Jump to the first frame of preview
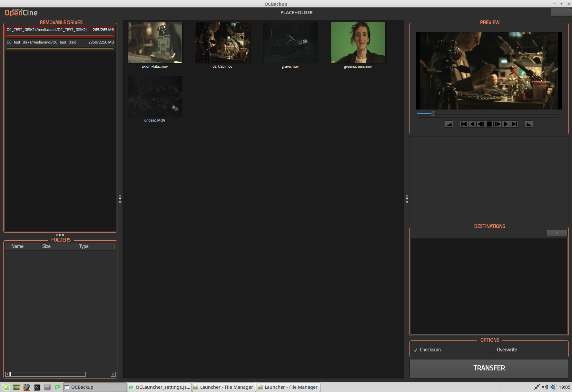Screen dimensions: 572x392 (x=464, y=124)
